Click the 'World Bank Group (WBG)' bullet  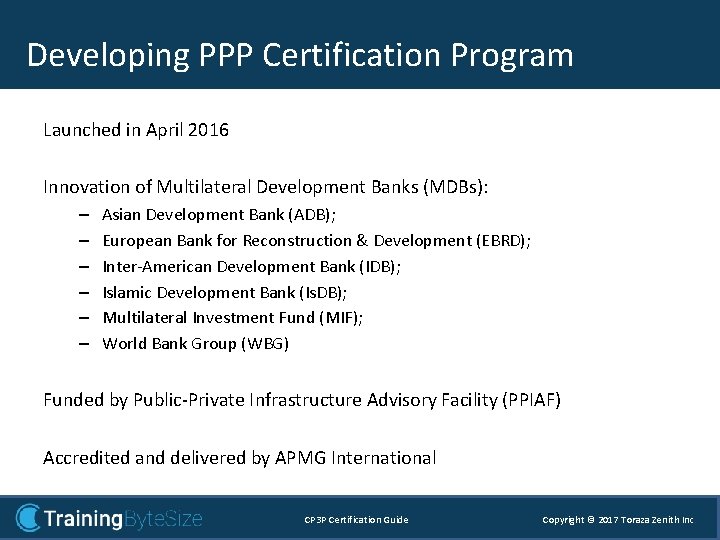pos(195,344)
